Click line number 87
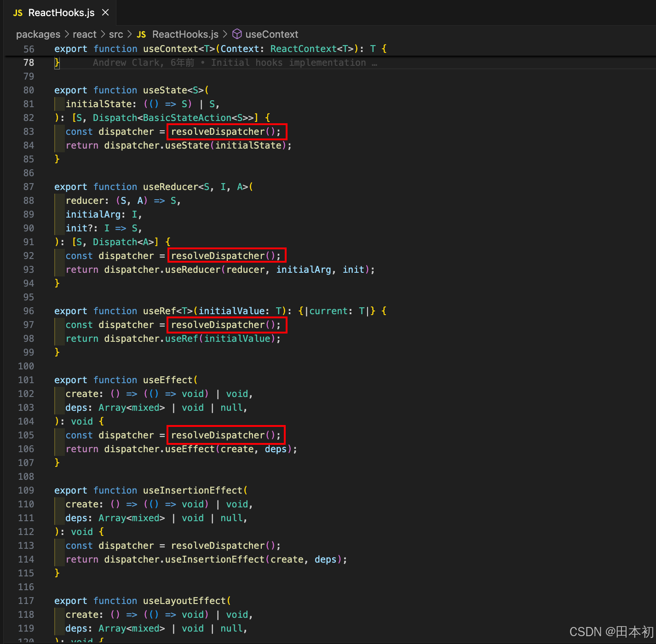This screenshot has width=656, height=644. coord(29,187)
